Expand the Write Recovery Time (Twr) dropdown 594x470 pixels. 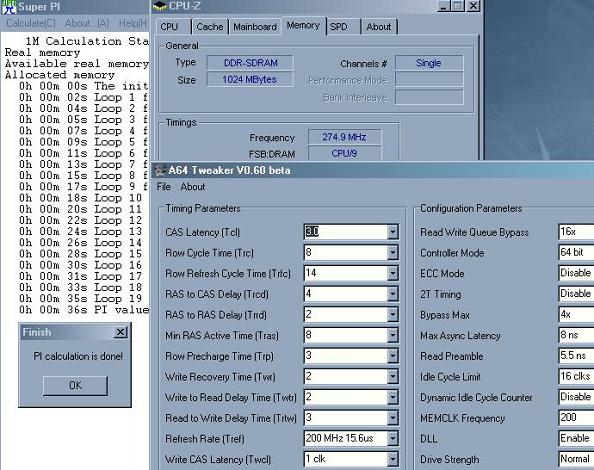(392, 376)
